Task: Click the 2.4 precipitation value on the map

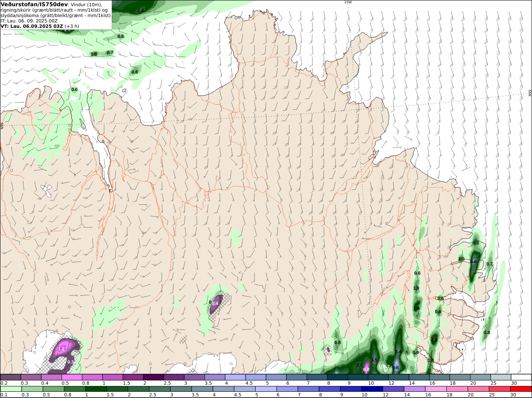Action: click(140, 10)
